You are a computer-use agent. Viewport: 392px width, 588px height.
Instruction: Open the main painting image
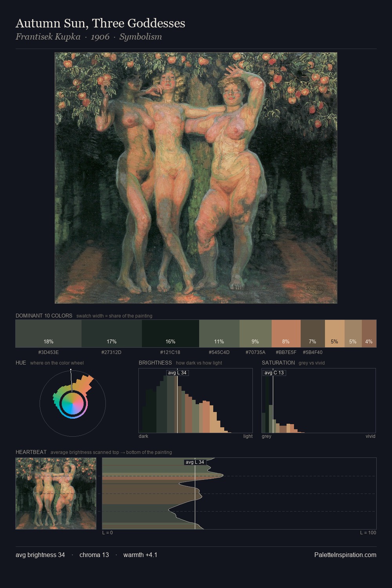196,178
